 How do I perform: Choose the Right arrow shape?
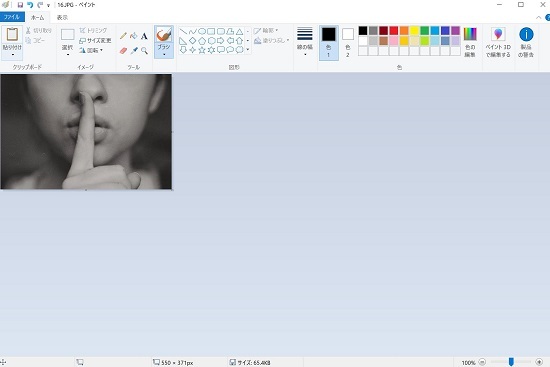(221, 41)
